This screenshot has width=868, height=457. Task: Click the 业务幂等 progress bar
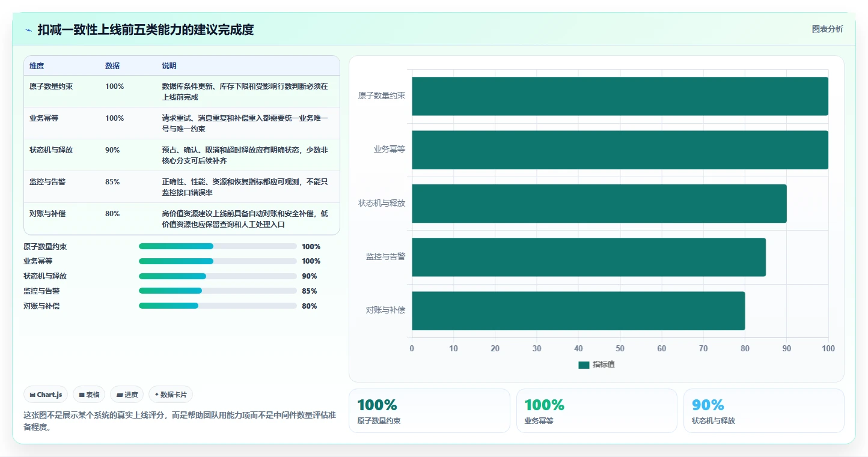click(x=218, y=261)
